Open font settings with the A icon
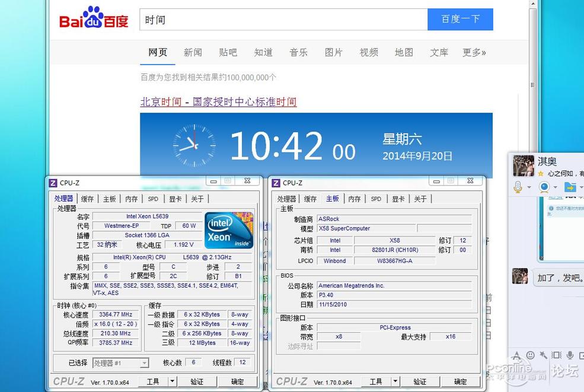The width and height of the screenshot is (584, 392). point(516,355)
